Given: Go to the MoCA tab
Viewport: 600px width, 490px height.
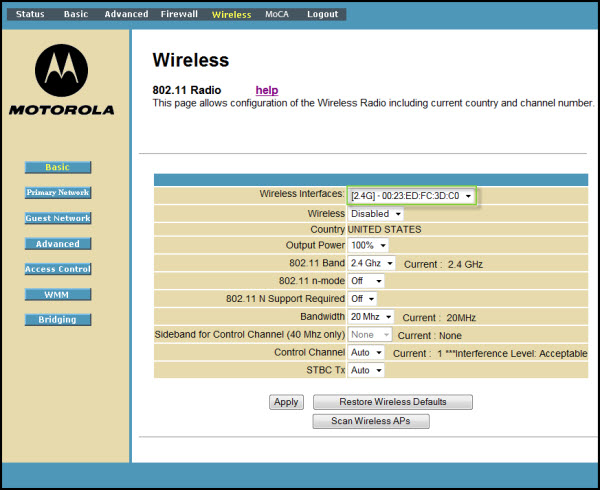Looking at the screenshot, I should [277, 14].
